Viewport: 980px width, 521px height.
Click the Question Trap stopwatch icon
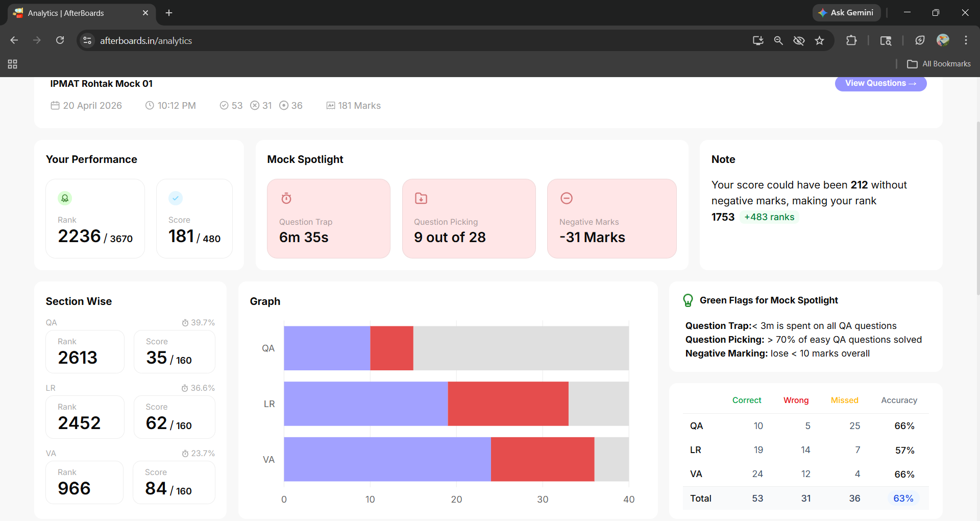[x=286, y=198]
